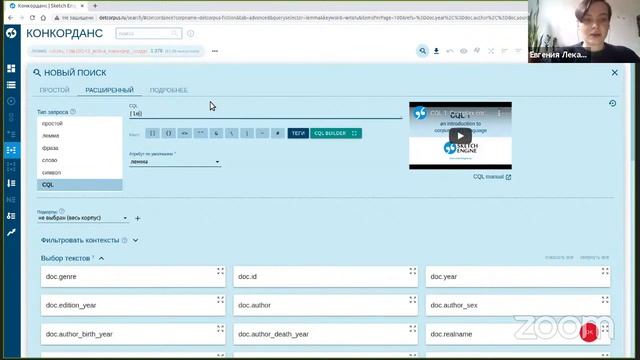Open the active Concordance sidebar icon
The height and width of the screenshot is (360, 640).
pos(11,150)
